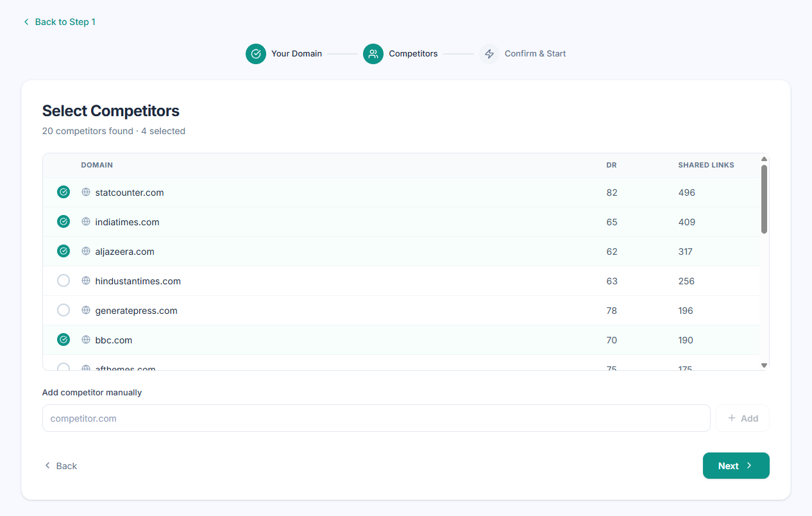Uncheck bbc.com competitor
The height and width of the screenshot is (516, 812).
tap(63, 340)
